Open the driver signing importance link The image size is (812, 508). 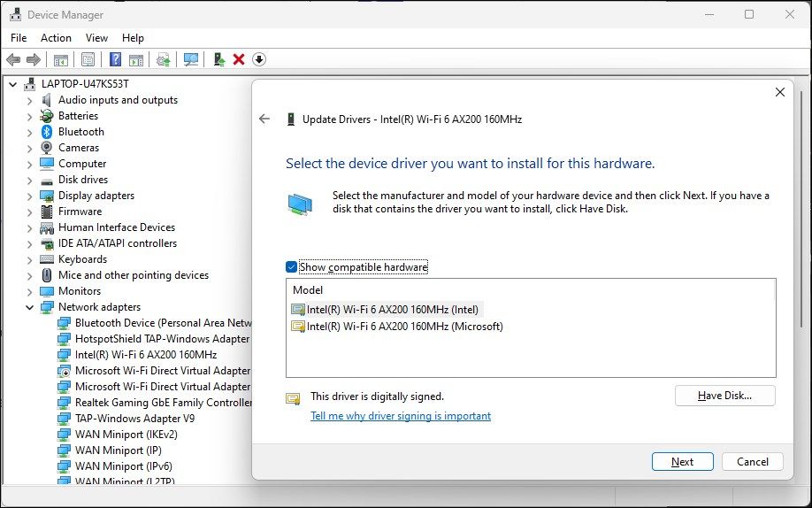[x=400, y=416]
